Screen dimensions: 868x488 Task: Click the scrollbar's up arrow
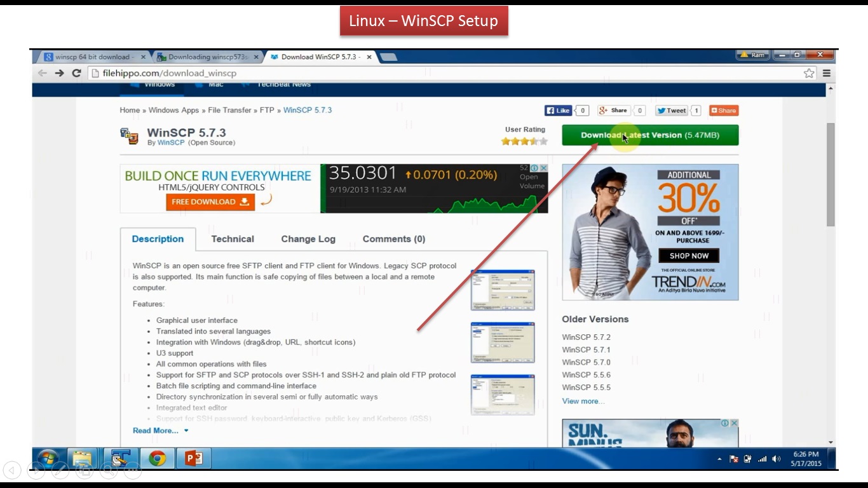(x=831, y=88)
